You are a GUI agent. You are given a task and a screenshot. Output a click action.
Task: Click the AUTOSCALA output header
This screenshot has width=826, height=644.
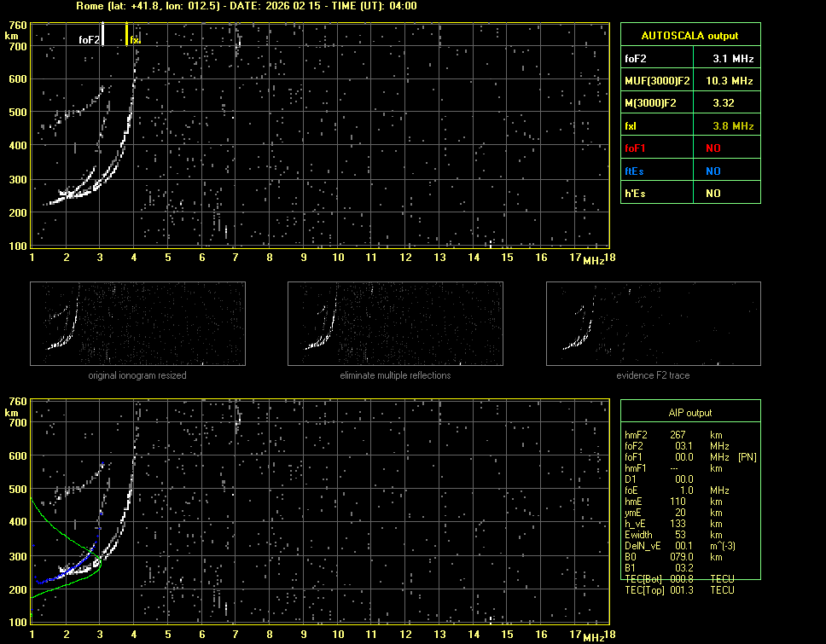coord(689,36)
